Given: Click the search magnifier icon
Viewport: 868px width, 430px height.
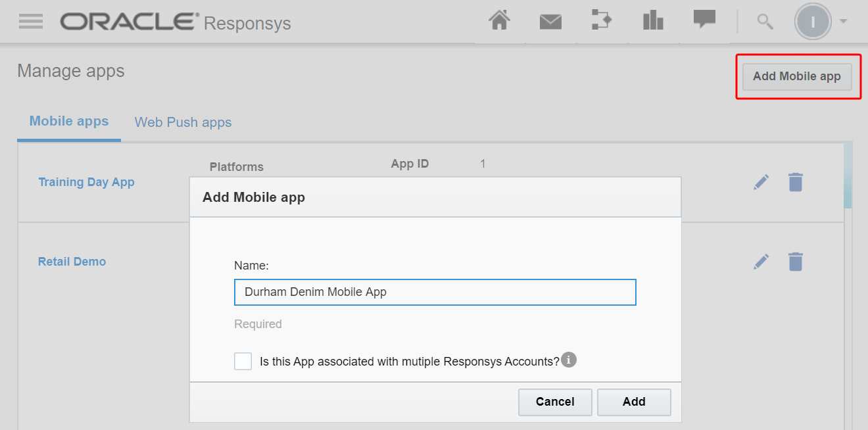Looking at the screenshot, I should [x=765, y=22].
